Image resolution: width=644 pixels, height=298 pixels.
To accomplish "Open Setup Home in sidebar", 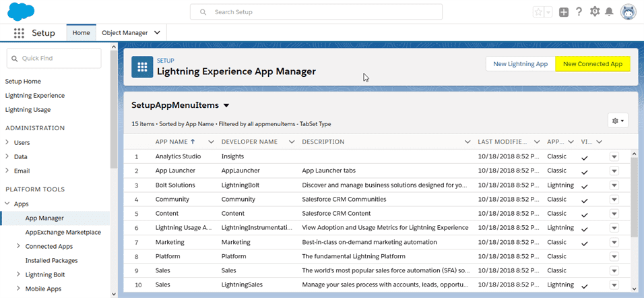I will coord(23,82).
